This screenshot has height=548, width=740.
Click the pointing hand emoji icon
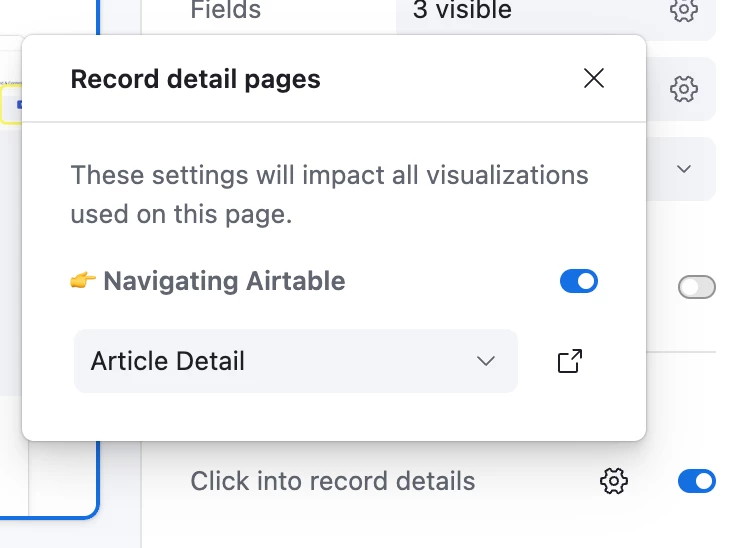click(x=83, y=280)
